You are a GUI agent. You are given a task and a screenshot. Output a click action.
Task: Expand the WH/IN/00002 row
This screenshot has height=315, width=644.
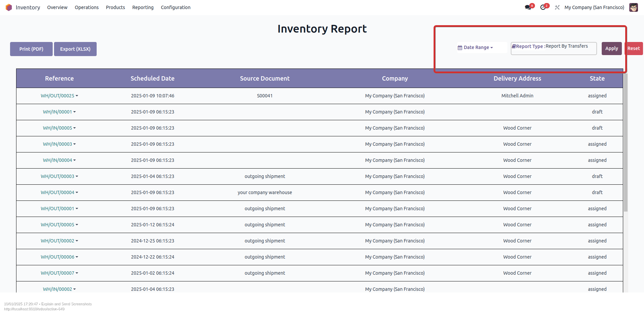click(59, 289)
